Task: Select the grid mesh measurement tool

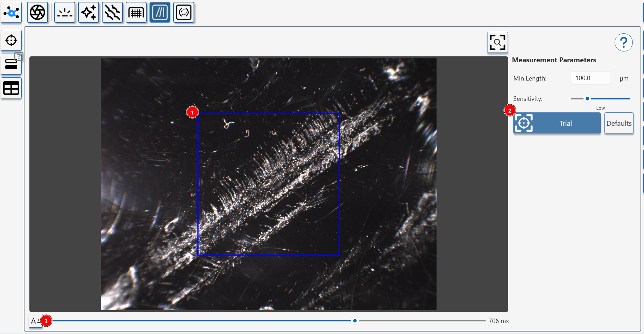Action: point(136,13)
